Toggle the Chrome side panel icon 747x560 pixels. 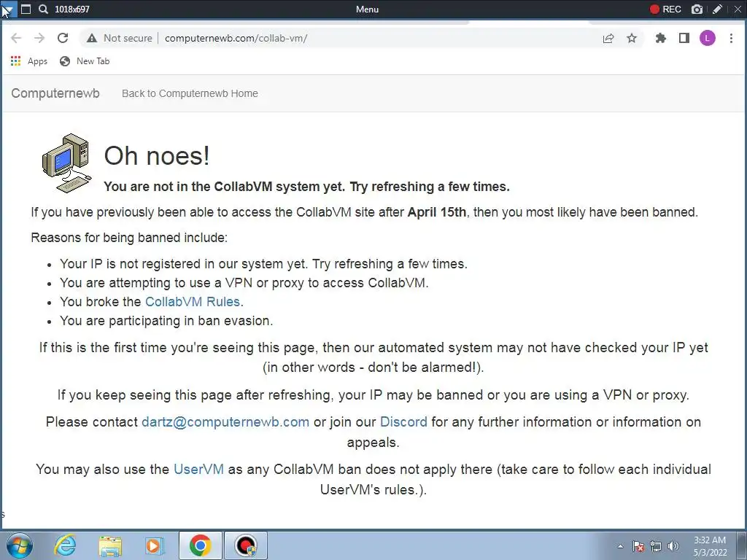(684, 38)
